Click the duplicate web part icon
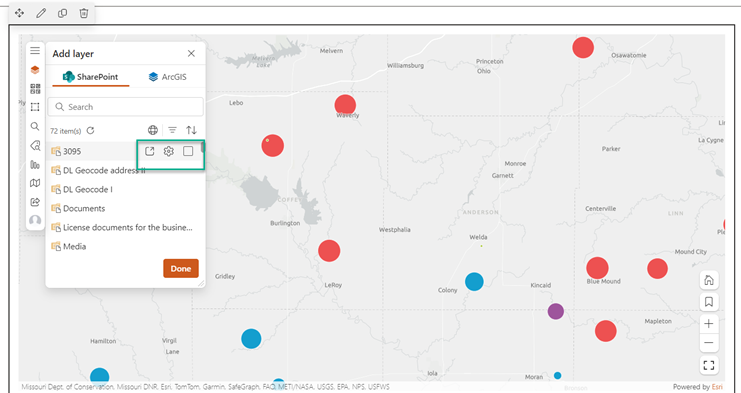741x393 pixels. tap(62, 13)
